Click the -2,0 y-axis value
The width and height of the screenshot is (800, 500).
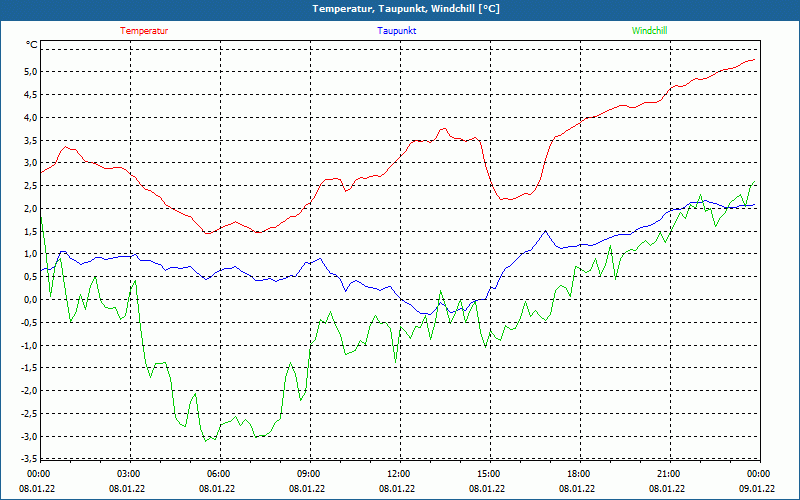30,391
